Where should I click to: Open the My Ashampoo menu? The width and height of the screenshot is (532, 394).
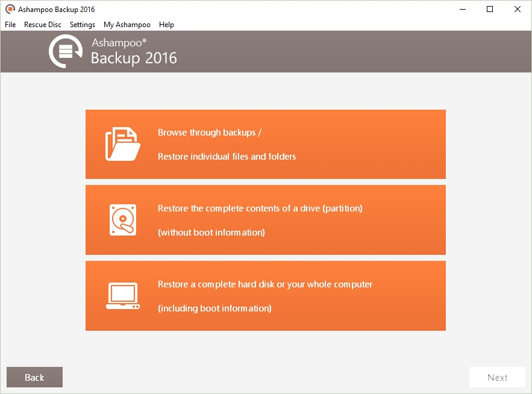pyautogui.click(x=127, y=25)
